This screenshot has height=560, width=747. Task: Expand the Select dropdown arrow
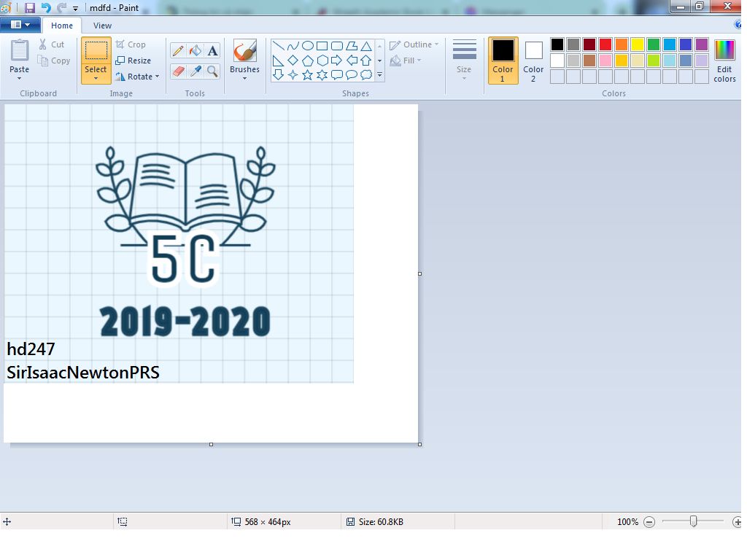click(96, 79)
